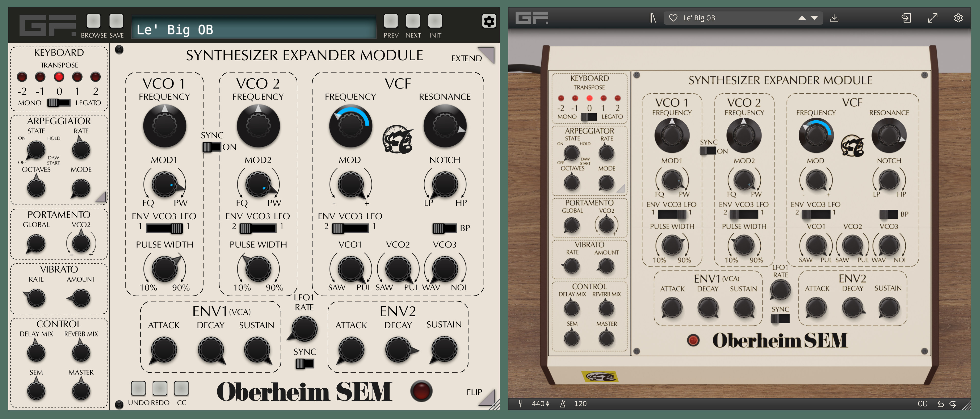Click VCF ENV/LFO mod source slider left
The width and height of the screenshot is (980, 419).
tap(350, 228)
